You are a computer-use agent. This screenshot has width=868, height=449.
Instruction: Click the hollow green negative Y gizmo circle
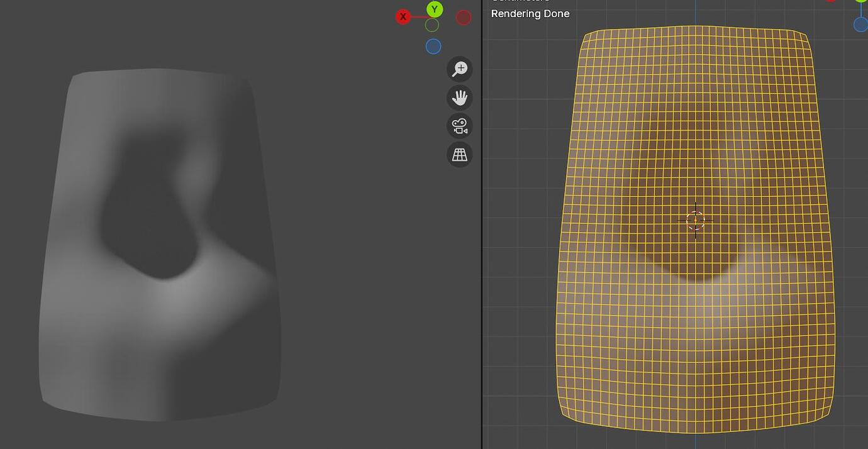coord(431,25)
